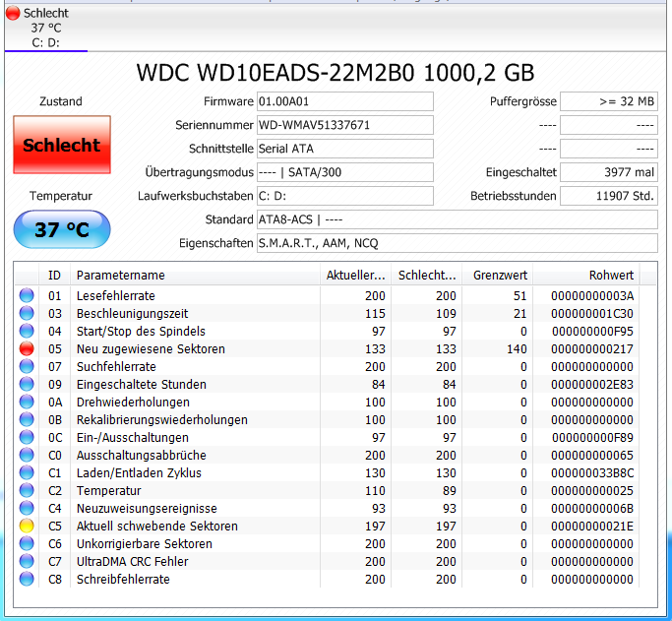
Task: Click the 37 °C temperature badge
Action: 62,229
